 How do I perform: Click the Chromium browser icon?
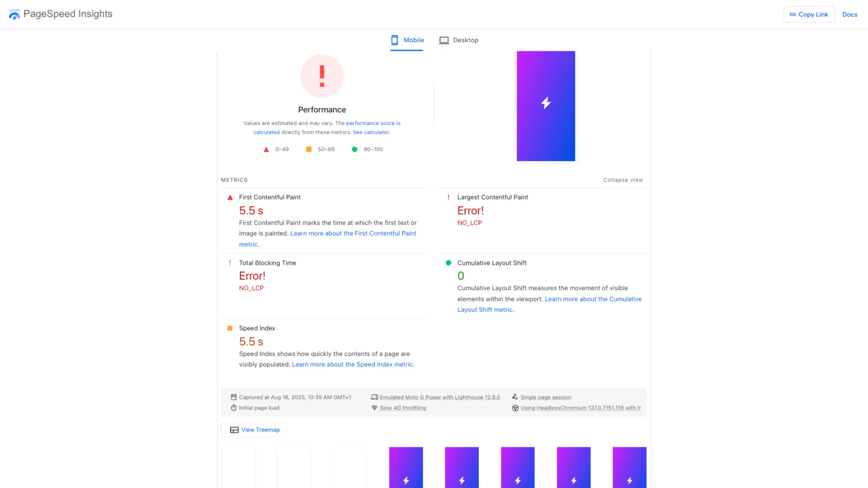click(x=515, y=408)
